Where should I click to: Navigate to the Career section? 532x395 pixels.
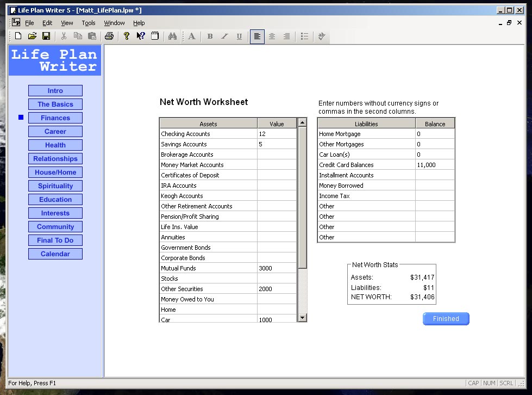point(55,132)
